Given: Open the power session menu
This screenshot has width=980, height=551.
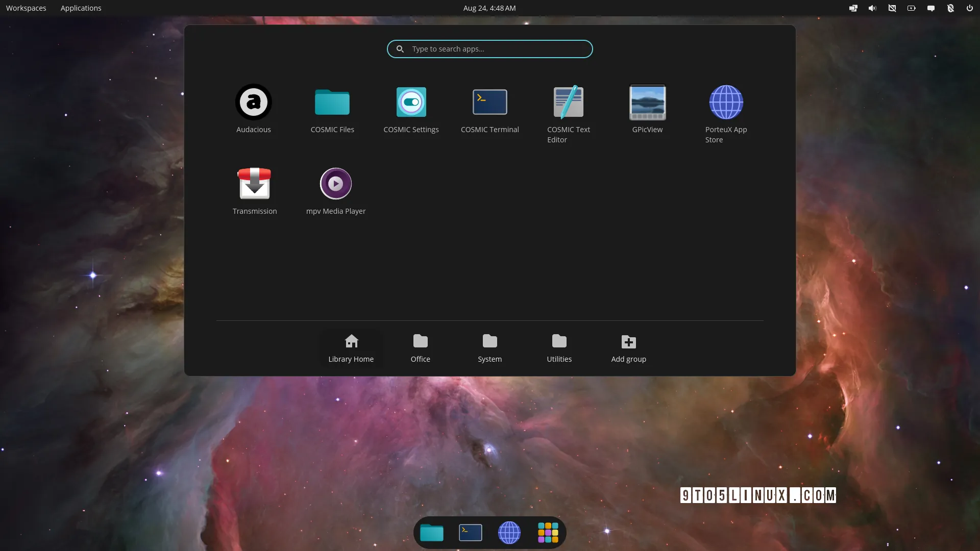Looking at the screenshot, I should click(x=969, y=8).
